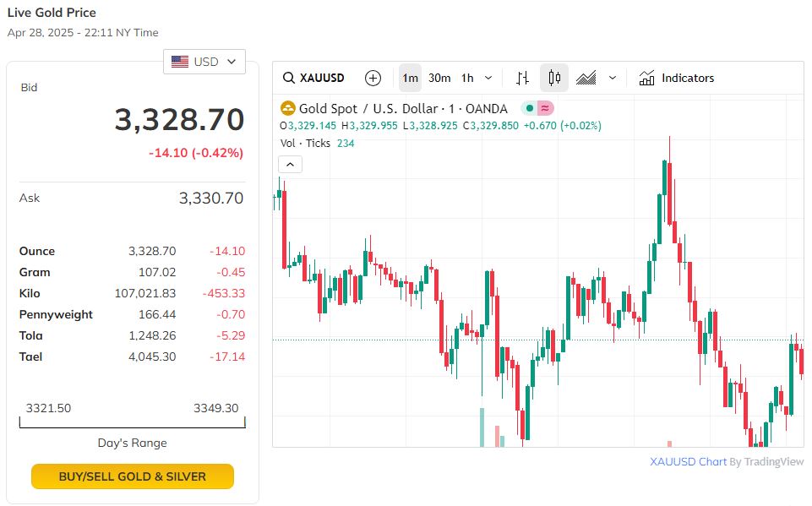
Task: Select the area chart style icon
Action: [586, 78]
